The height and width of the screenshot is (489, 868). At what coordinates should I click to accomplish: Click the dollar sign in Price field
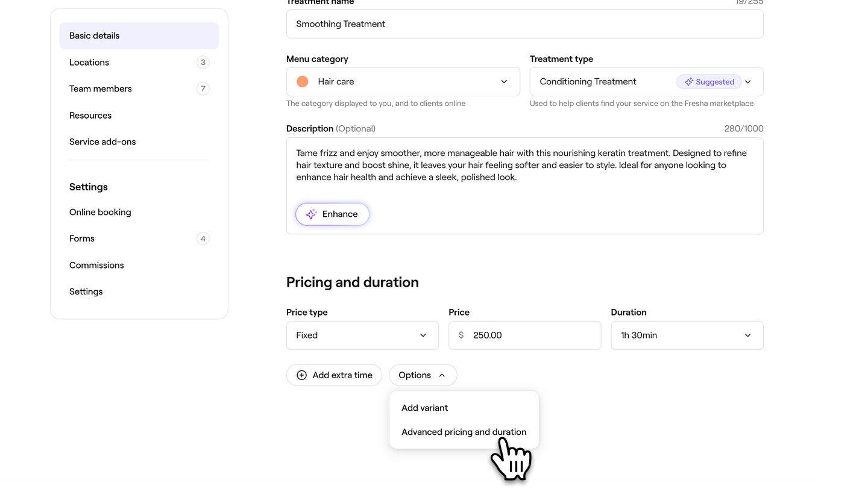pyautogui.click(x=461, y=335)
